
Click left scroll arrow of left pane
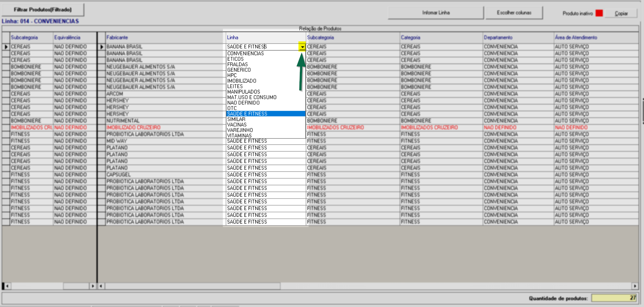pyautogui.click(x=7, y=286)
